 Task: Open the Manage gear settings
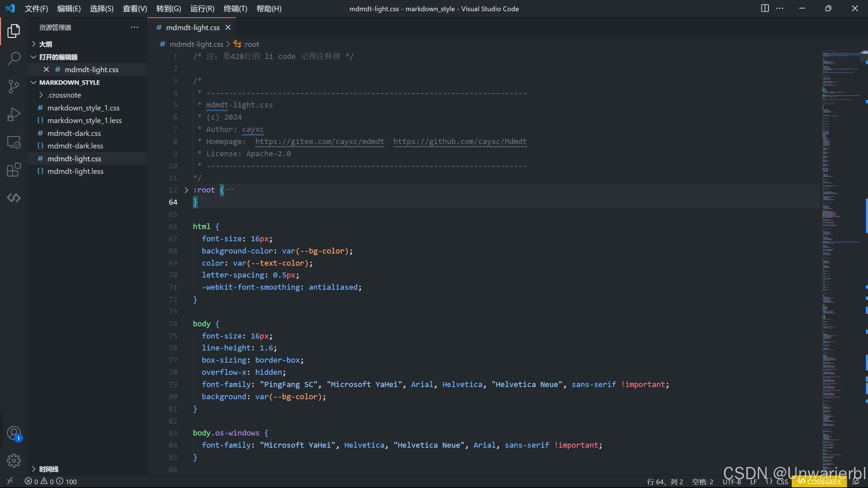(x=14, y=461)
